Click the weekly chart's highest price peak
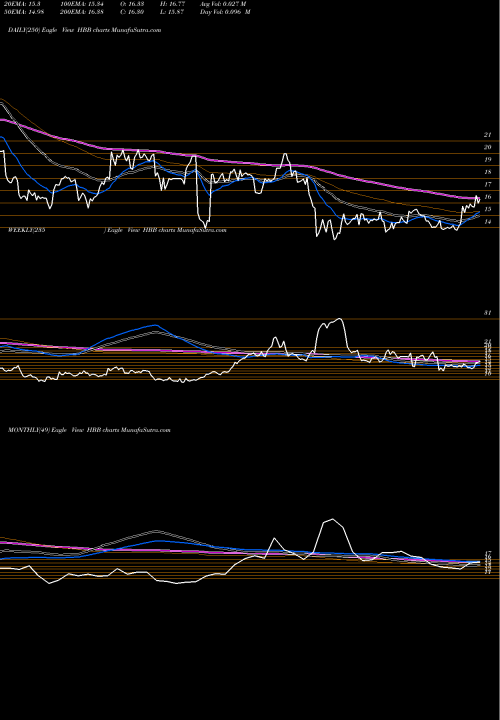 click(x=339, y=319)
